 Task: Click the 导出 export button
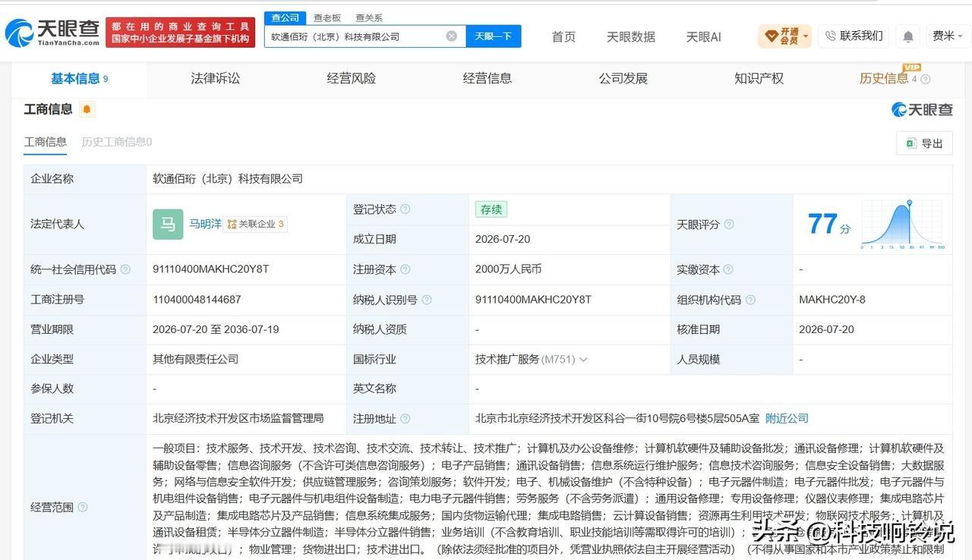[924, 143]
